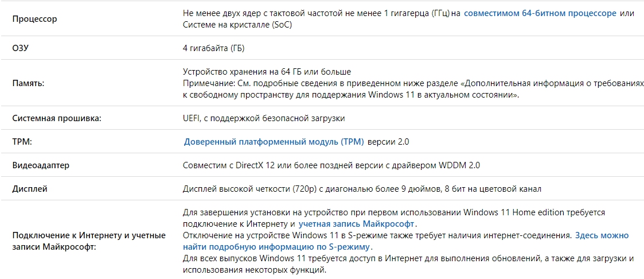This screenshot has width=644, height=279.
Task: Open the compatible 64-bit processor link
Action: (540, 13)
